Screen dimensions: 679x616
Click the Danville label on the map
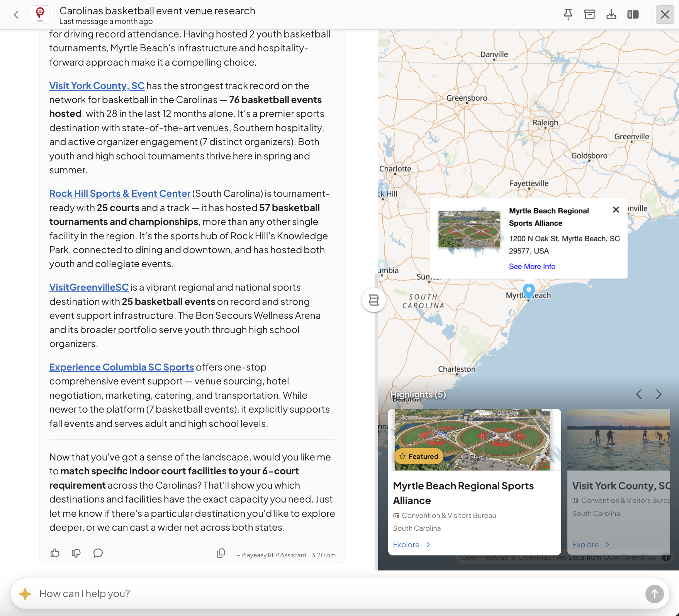(x=494, y=54)
